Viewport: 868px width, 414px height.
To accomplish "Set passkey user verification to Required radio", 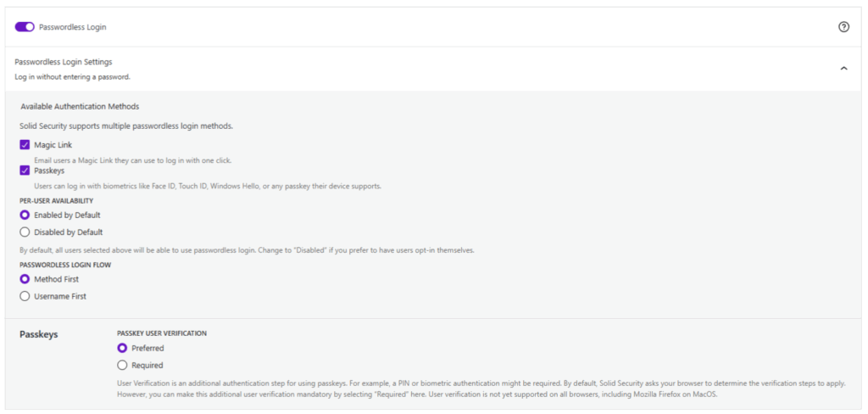I will (x=123, y=365).
